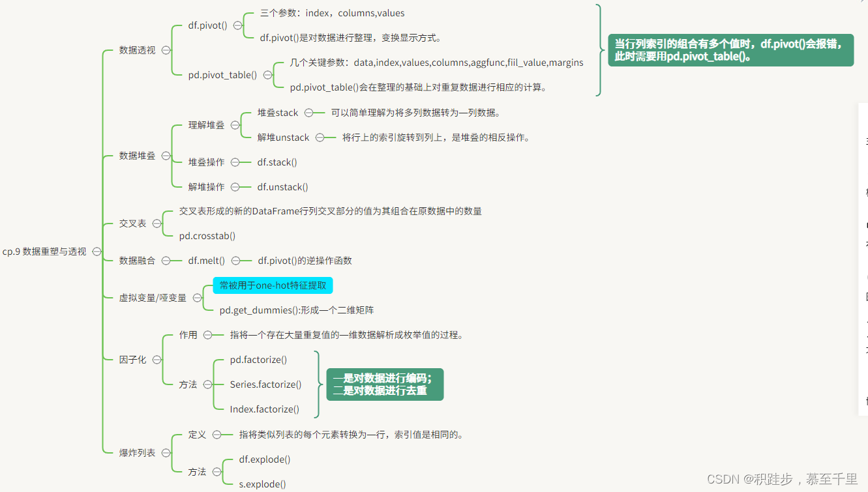The image size is (868, 492).
Task: Select the df.melt() topic
Action: click(207, 261)
